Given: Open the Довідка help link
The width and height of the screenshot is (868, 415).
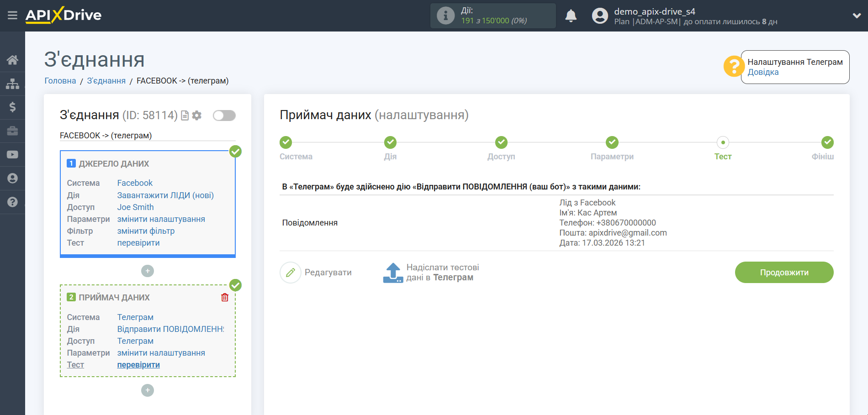Looking at the screenshot, I should tap(763, 72).
